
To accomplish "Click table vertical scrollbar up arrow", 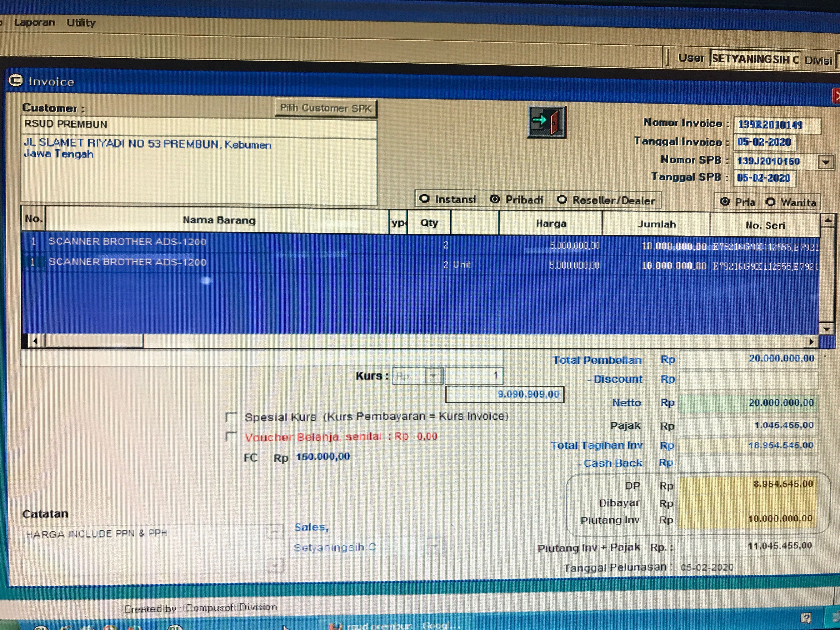I will (x=827, y=221).
